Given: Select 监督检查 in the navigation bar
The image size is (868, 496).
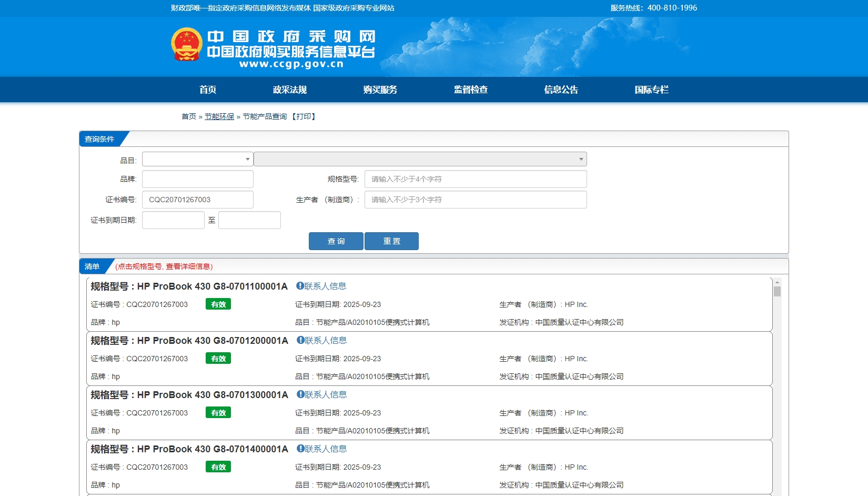Looking at the screenshot, I should (471, 90).
